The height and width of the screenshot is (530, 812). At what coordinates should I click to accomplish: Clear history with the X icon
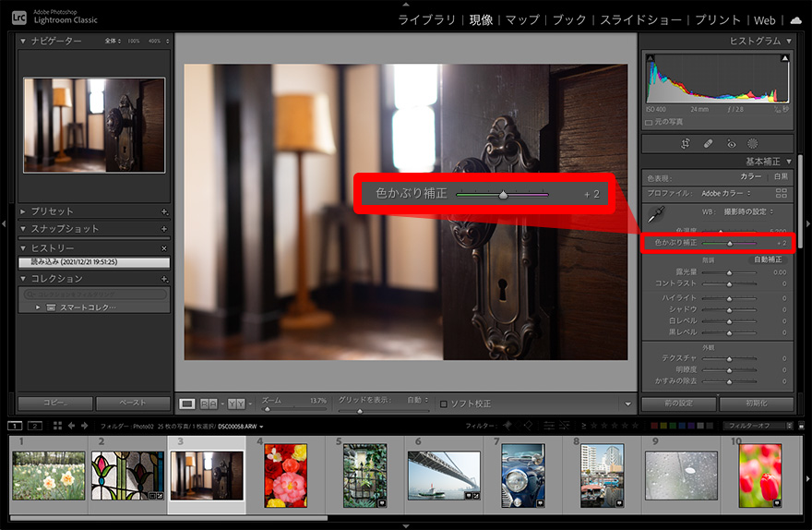coord(164,248)
